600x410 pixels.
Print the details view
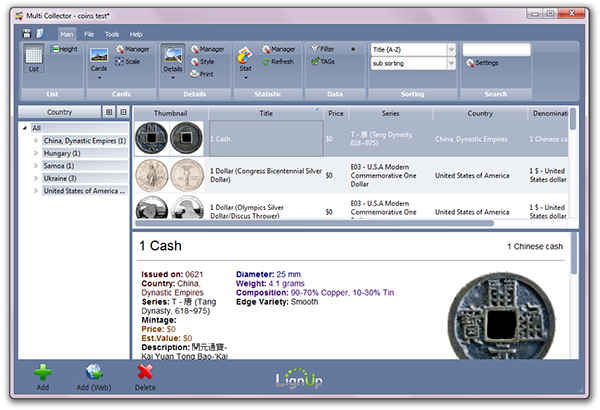click(202, 74)
